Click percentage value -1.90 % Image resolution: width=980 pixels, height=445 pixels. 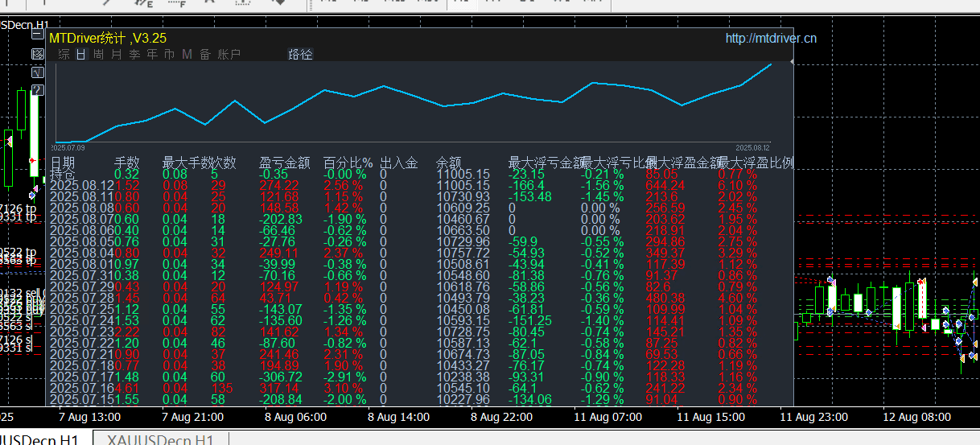(x=345, y=219)
